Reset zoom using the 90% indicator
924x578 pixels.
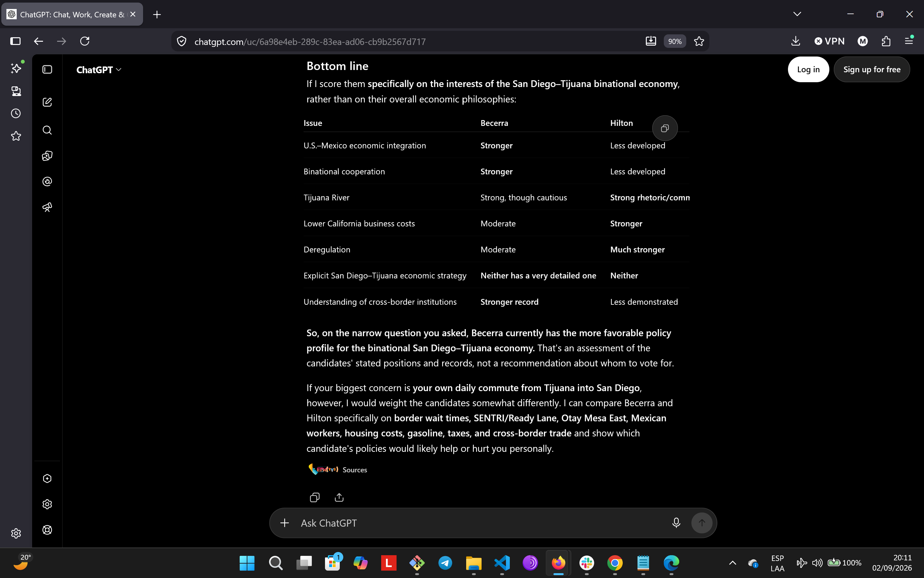675,41
